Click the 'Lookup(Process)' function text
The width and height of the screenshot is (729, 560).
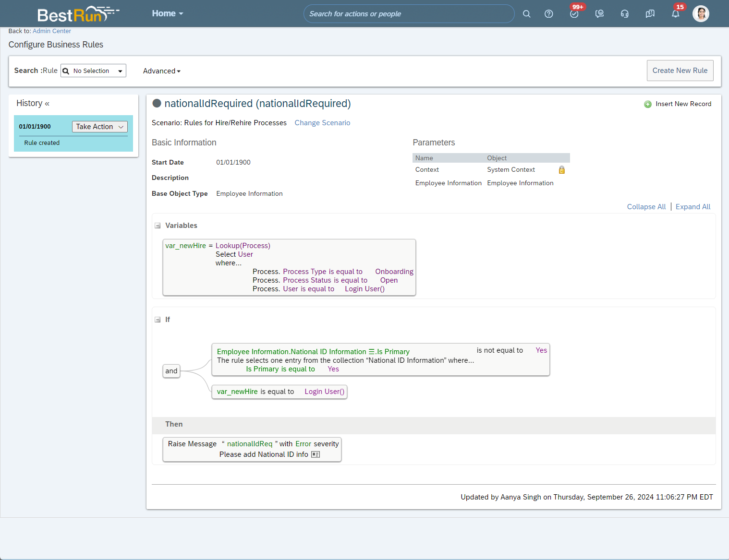[243, 246]
